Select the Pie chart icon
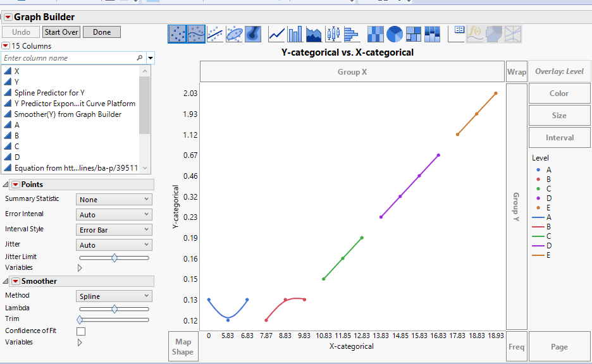Viewport: 592px width, 364px height. (395, 34)
